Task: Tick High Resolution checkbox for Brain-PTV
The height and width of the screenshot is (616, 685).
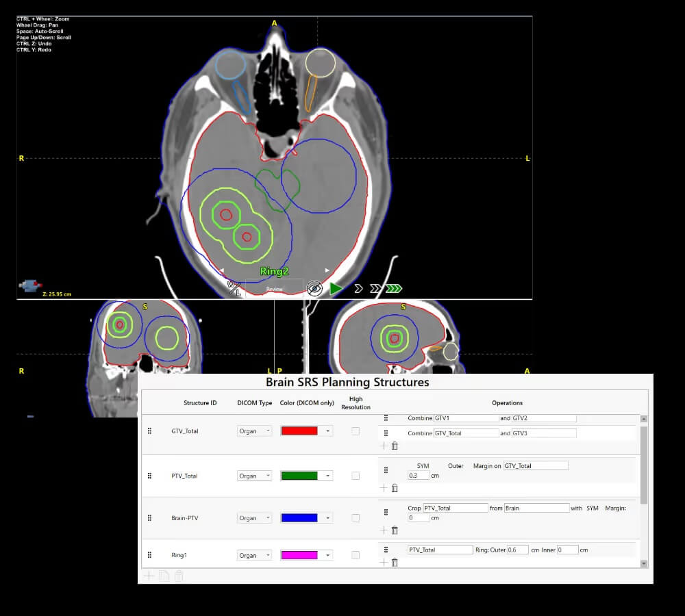Action: [356, 518]
